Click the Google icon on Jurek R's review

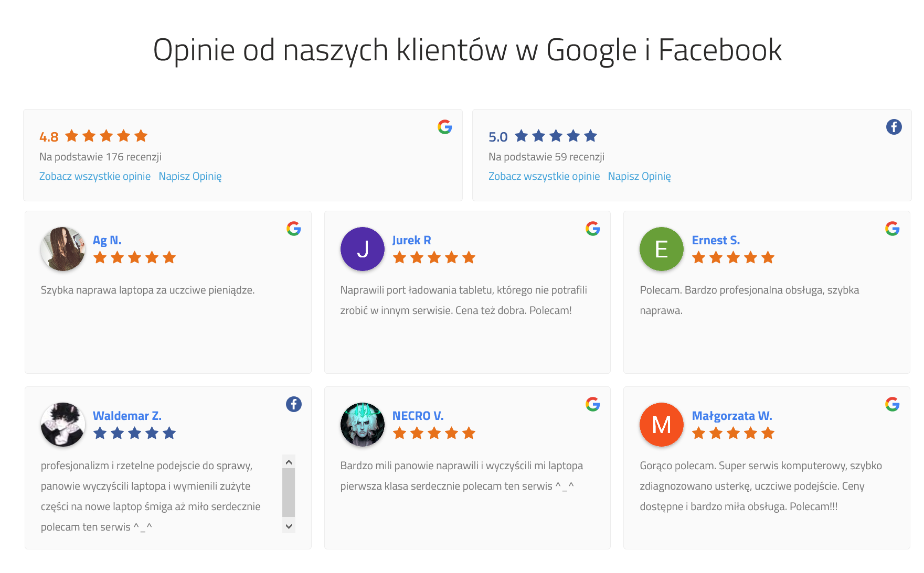tap(592, 229)
